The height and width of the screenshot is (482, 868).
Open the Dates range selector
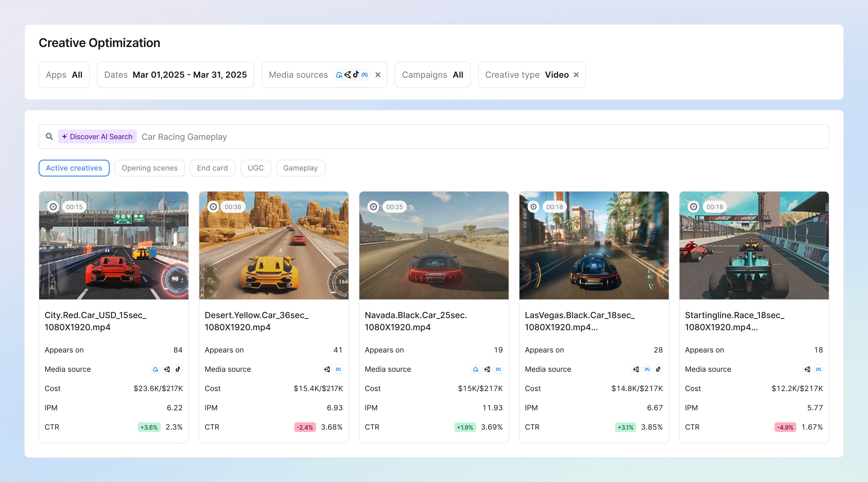176,75
